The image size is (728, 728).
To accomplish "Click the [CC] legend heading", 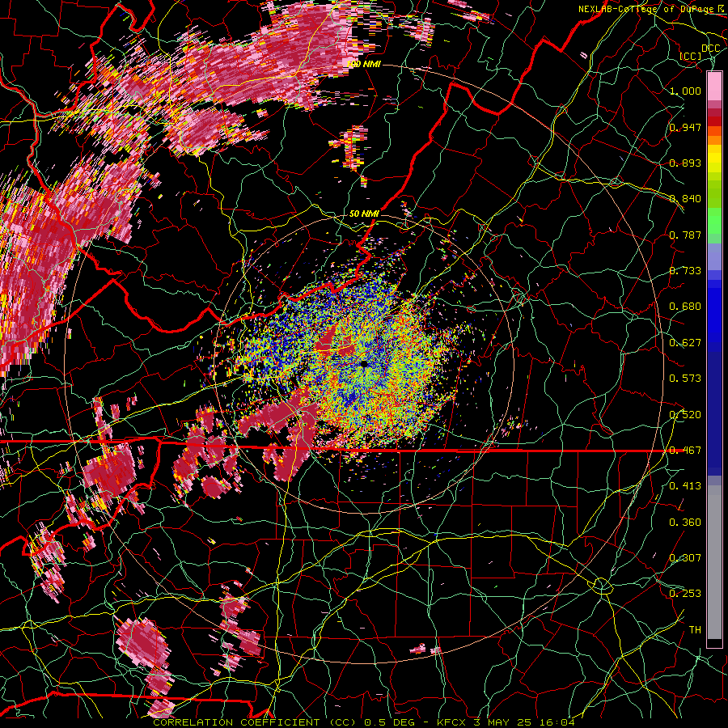I will pyautogui.click(x=691, y=56).
